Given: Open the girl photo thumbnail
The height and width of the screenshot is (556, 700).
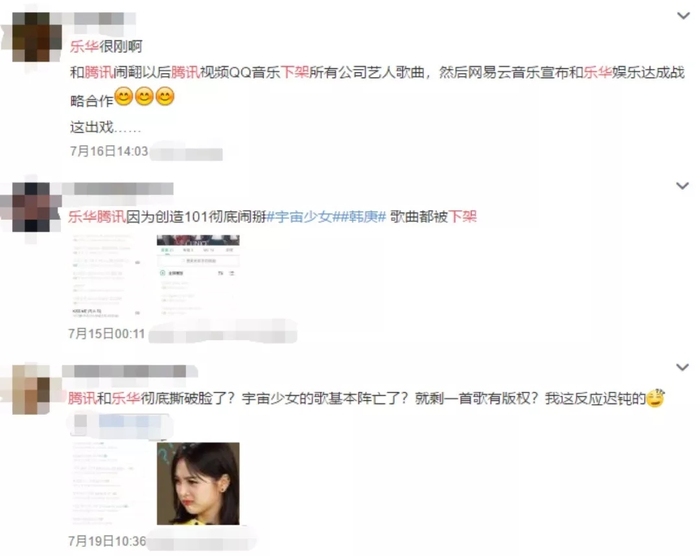Looking at the screenshot, I should point(198,484).
